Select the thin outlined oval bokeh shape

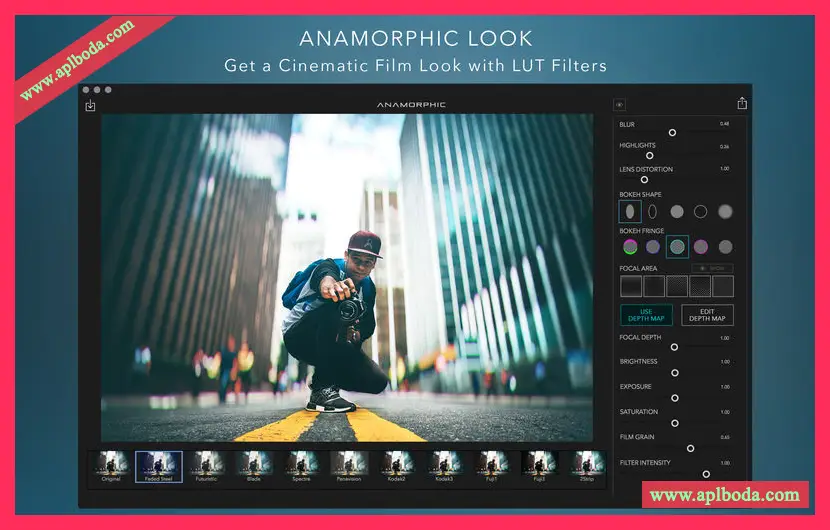tap(653, 211)
